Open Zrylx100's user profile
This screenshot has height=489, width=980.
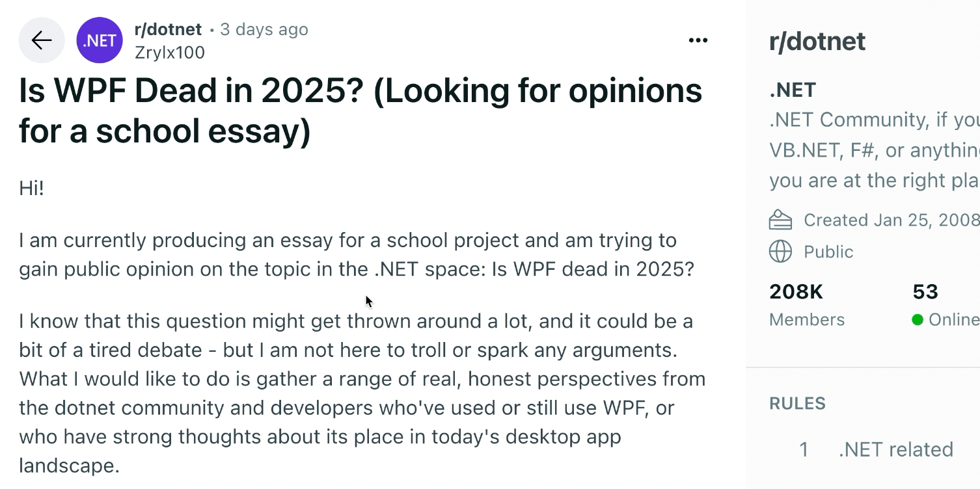(x=169, y=52)
